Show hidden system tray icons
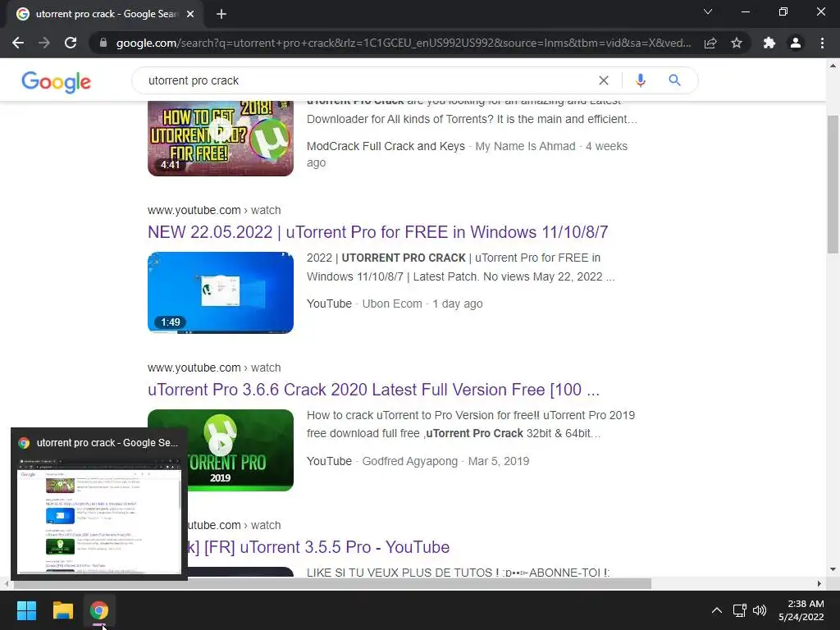 [716, 610]
